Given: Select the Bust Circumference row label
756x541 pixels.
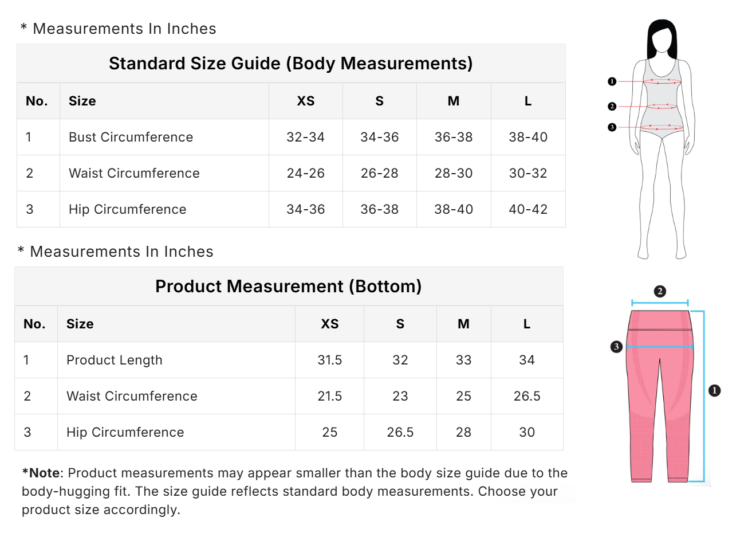Looking at the screenshot, I should pyautogui.click(x=131, y=137).
